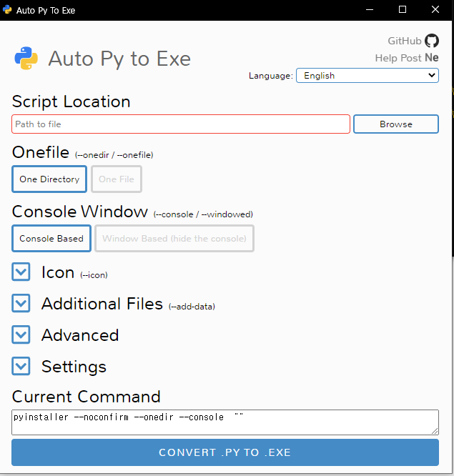Select the One File option
454x476 pixels.
[117, 179]
